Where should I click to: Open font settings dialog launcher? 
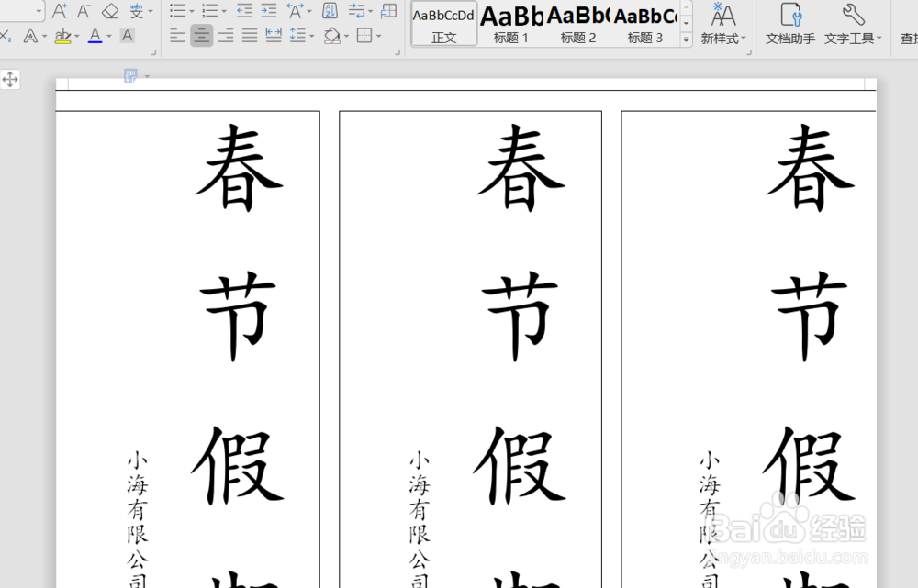pos(154,52)
